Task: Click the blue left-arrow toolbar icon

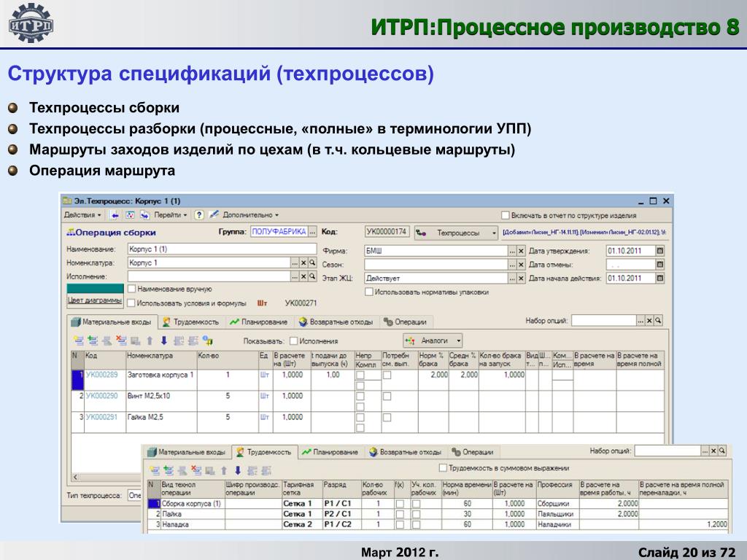Action: click(115, 215)
